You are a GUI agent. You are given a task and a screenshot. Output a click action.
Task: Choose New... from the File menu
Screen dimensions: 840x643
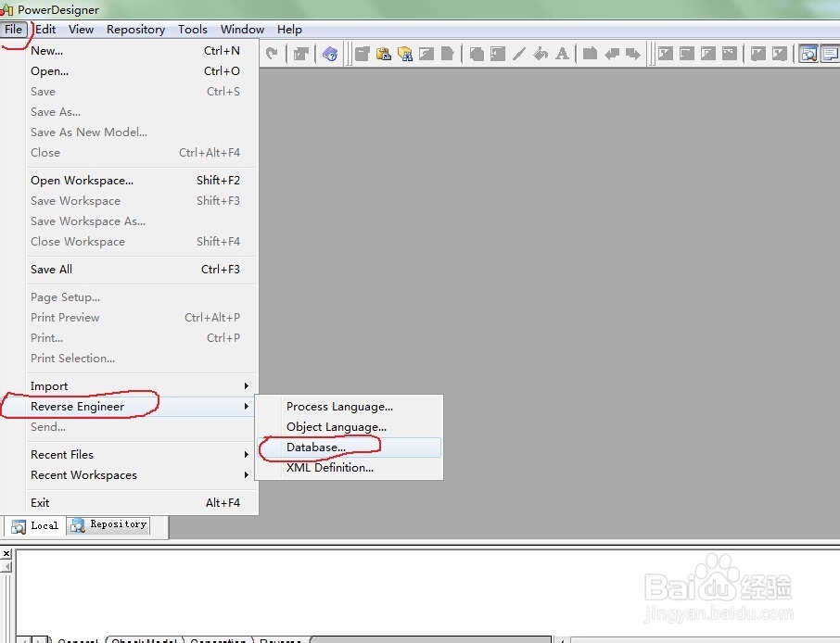[x=142, y=51]
